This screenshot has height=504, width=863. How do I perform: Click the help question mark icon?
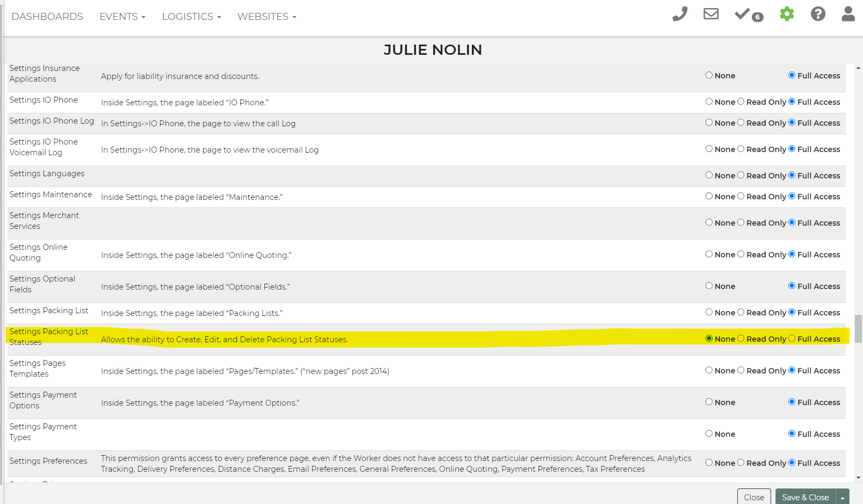click(x=818, y=14)
